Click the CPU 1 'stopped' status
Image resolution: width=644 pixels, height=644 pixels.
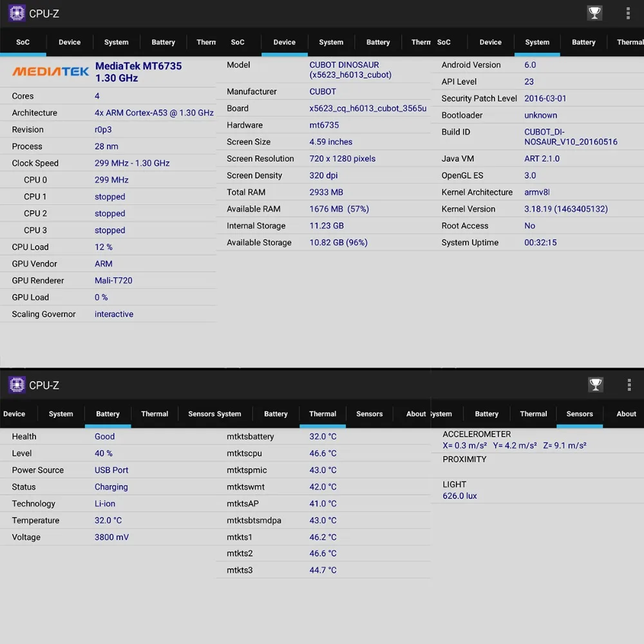coord(109,196)
